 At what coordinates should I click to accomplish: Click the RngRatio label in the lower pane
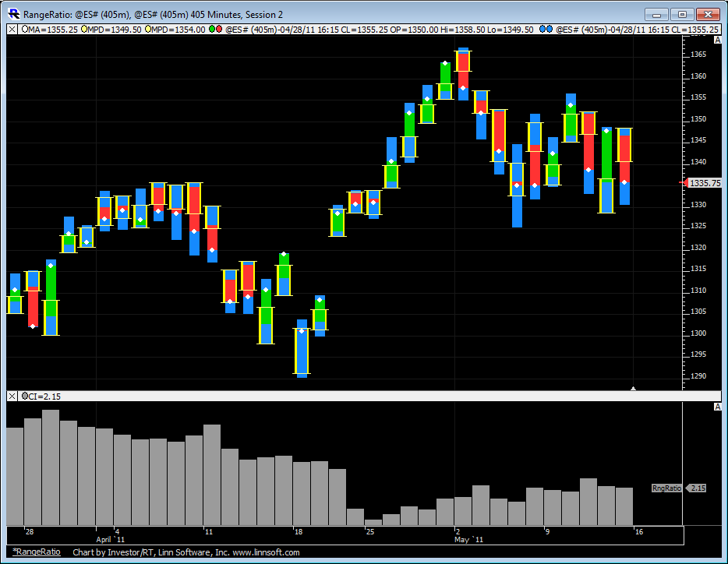click(666, 488)
